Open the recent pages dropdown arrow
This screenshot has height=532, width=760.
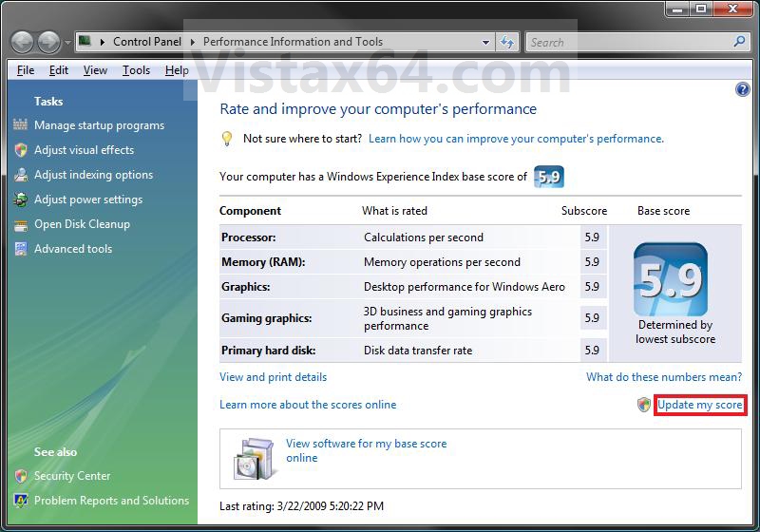coord(67,43)
